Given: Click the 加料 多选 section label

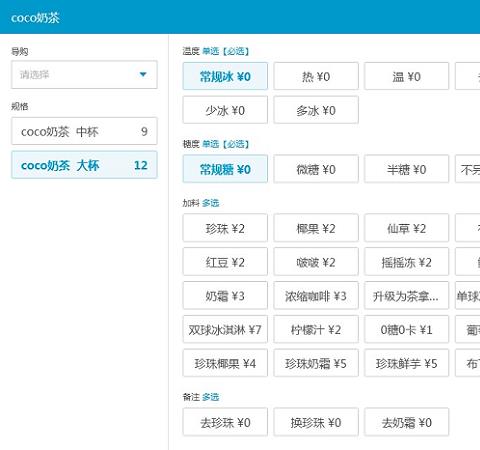Looking at the screenshot, I should click(x=201, y=203).
